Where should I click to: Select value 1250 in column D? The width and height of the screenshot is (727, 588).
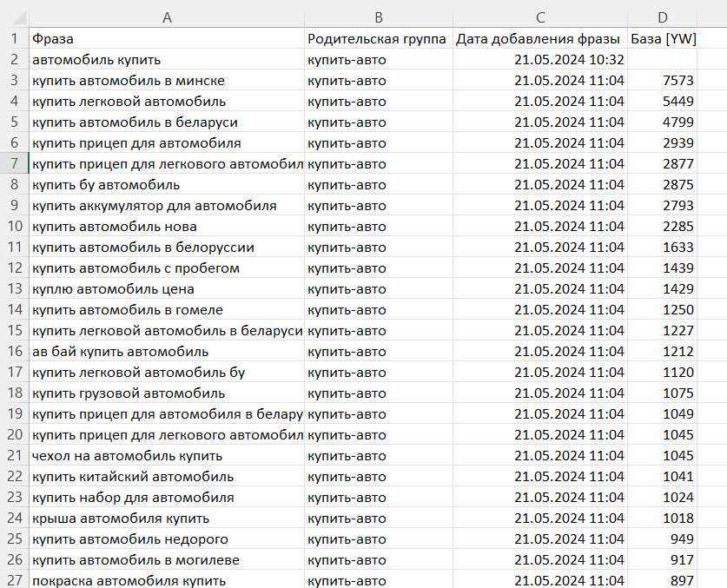pyautogui.click(x=662, y=310)
